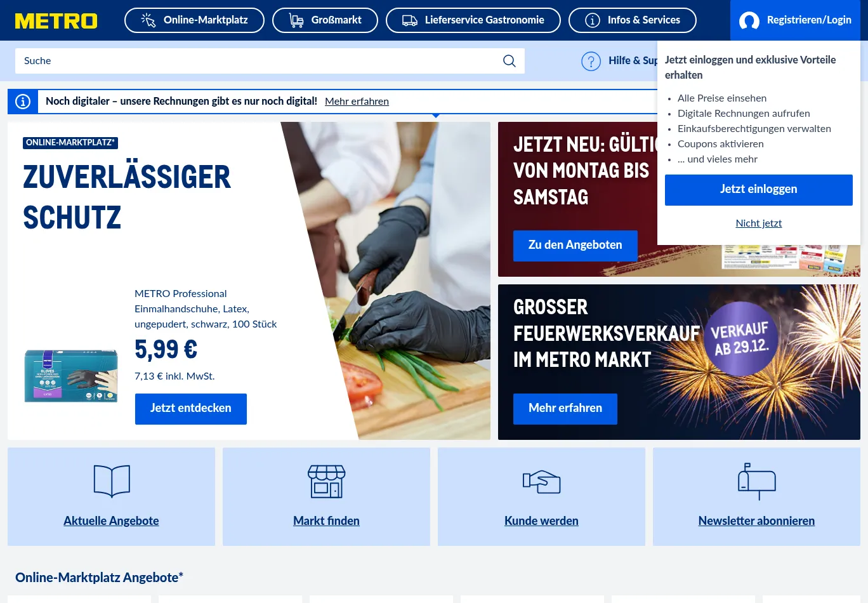This screenshot has height=603, width=868.
Task: Dismiss login prompt with Nicht jetzt
Action: point(758,223)
